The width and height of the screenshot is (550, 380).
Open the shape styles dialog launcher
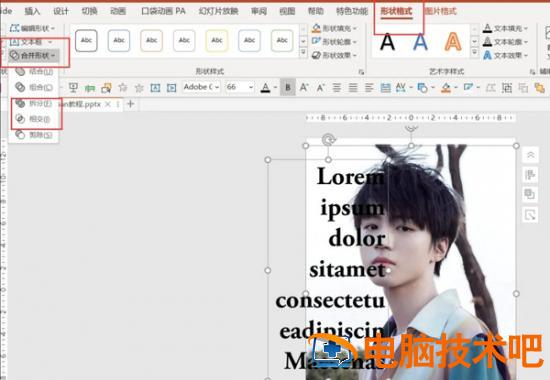[361, 72]
